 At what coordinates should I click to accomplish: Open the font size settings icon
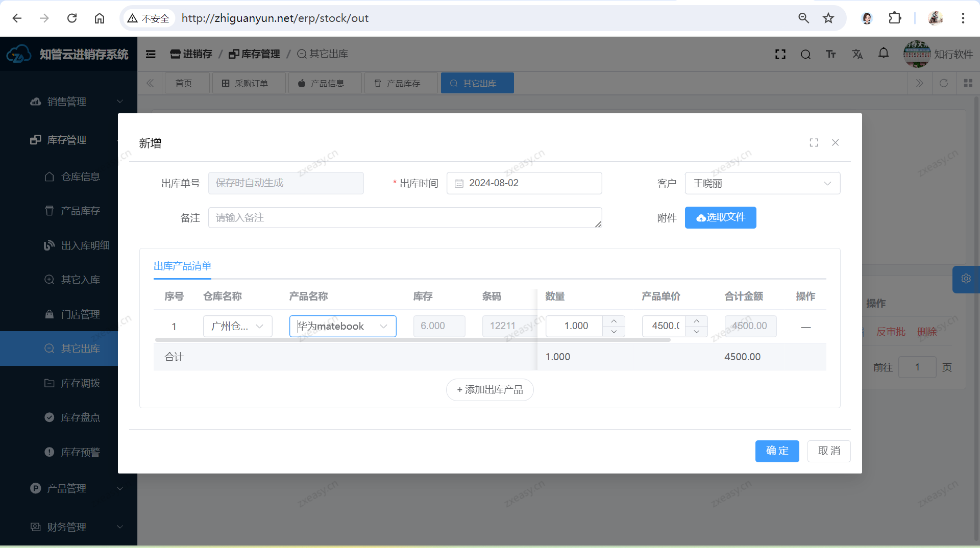coord(831,54)
